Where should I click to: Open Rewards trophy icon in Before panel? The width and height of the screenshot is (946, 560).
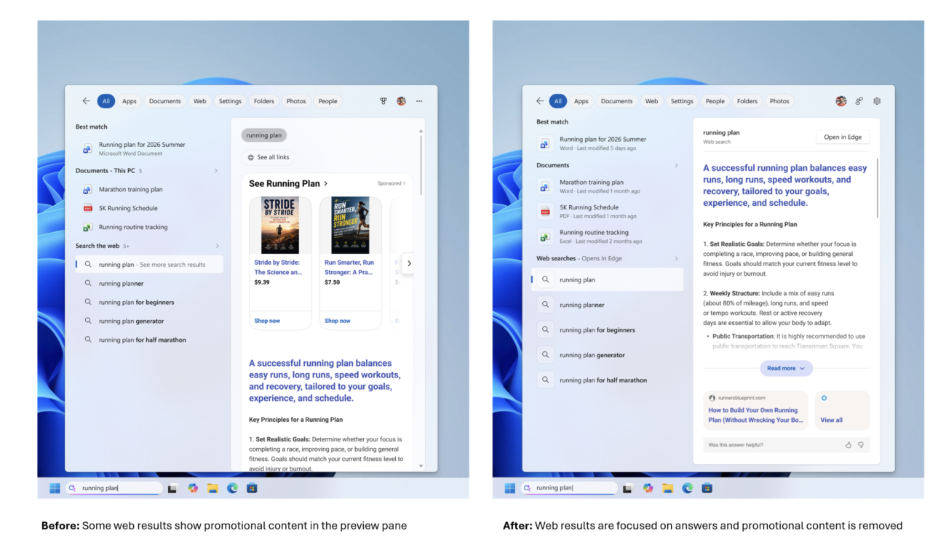(x=383, y=101)
